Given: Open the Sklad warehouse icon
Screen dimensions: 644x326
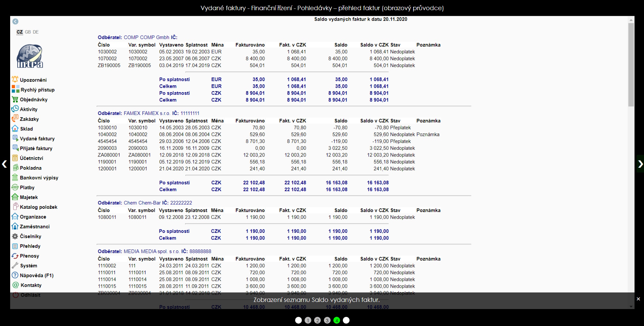Looking at the screenshot, I should coord(15,128).
